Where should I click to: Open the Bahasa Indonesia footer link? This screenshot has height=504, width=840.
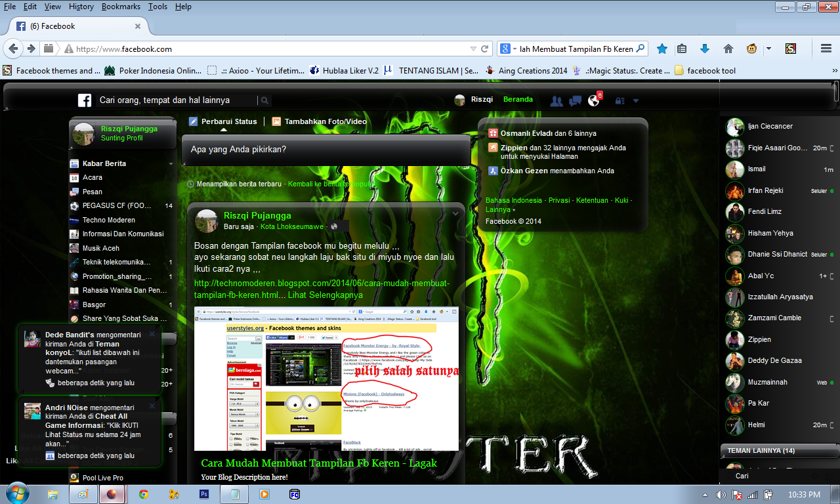(514, 200)
